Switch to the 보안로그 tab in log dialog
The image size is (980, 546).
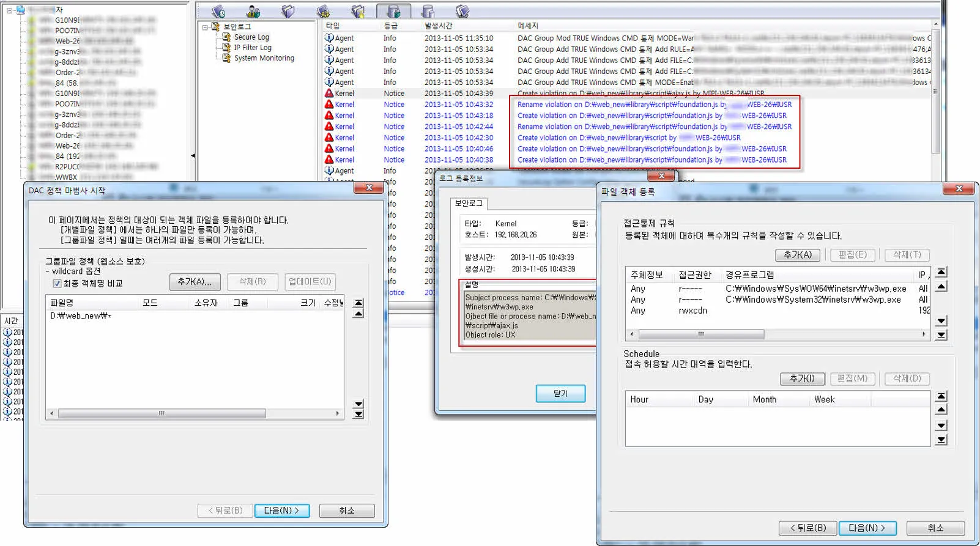pyautogui.click(x=469, y=203)
